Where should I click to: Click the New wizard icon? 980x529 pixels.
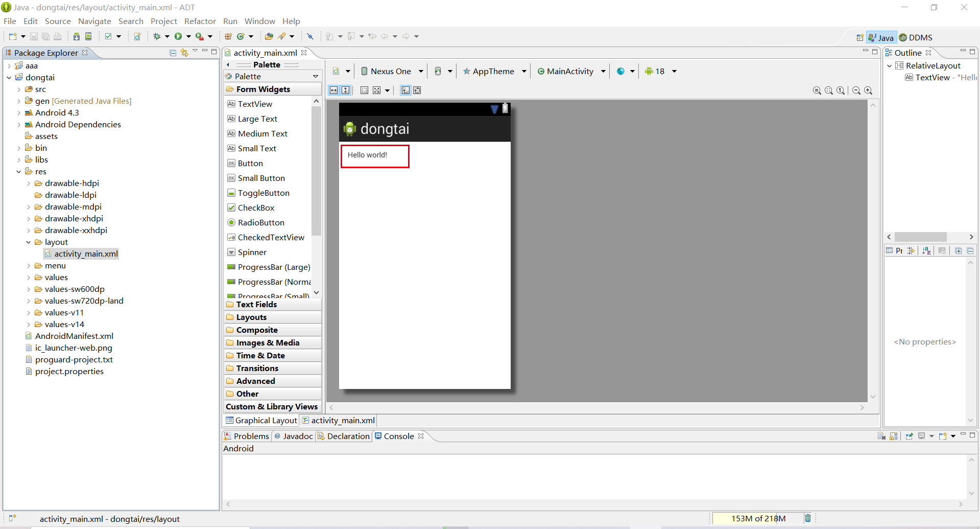click(x=13, y=36)
